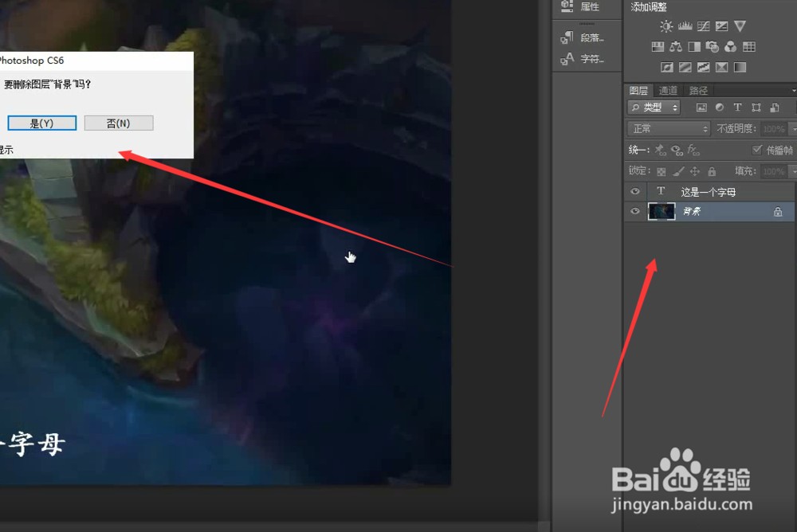Click the T thumbnail of text layer
The image size is (797, 532).
(x=661, y=191)
